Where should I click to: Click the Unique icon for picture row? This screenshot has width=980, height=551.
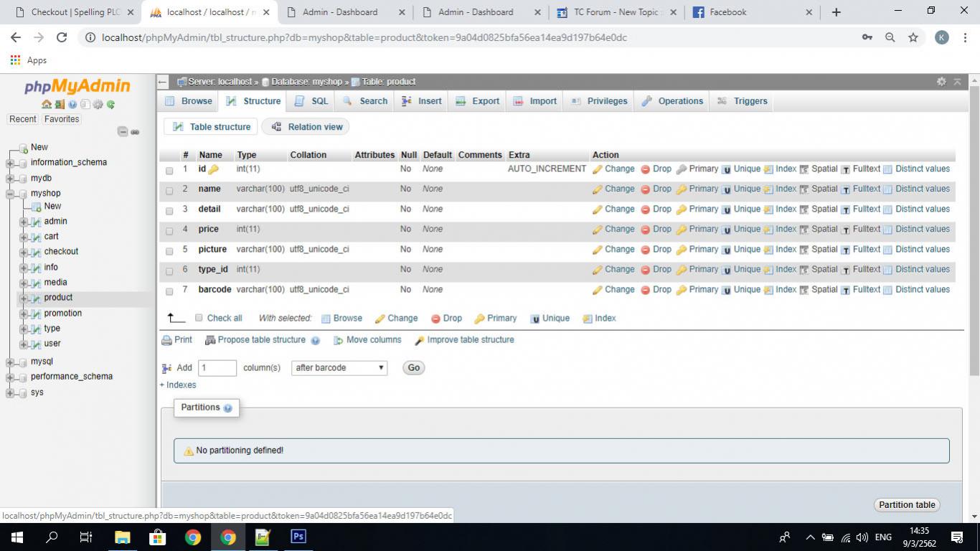tap(726, 250)
